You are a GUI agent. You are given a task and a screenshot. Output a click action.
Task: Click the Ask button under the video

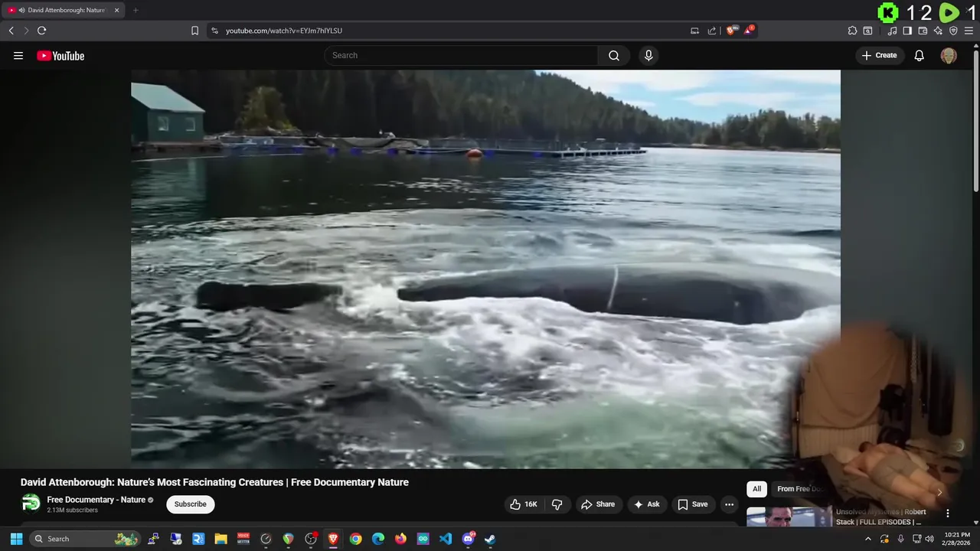tap(647, 504)
